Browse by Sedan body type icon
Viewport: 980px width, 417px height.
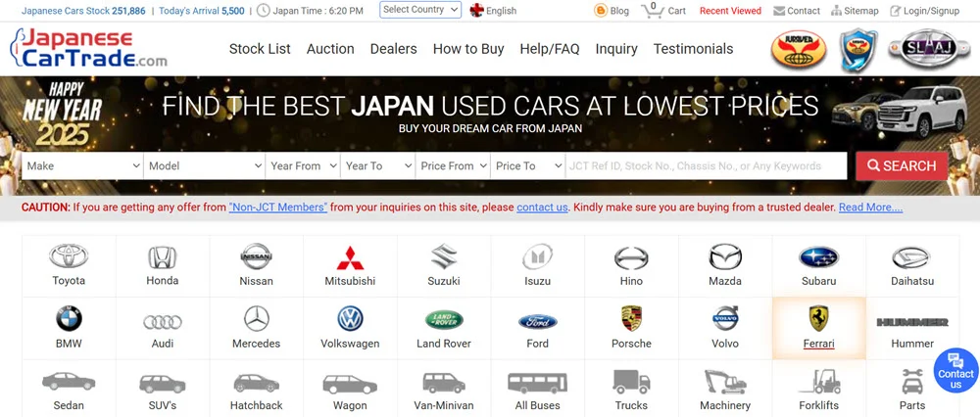click(69, 382)
